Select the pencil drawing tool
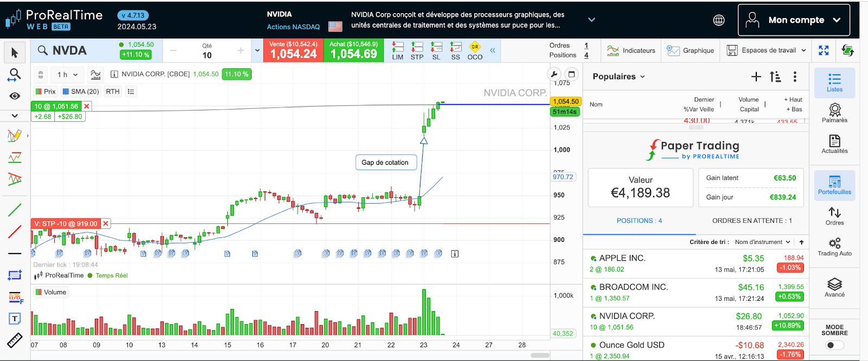Viewport: 868px width, 361px height. [x=15, y=135]
